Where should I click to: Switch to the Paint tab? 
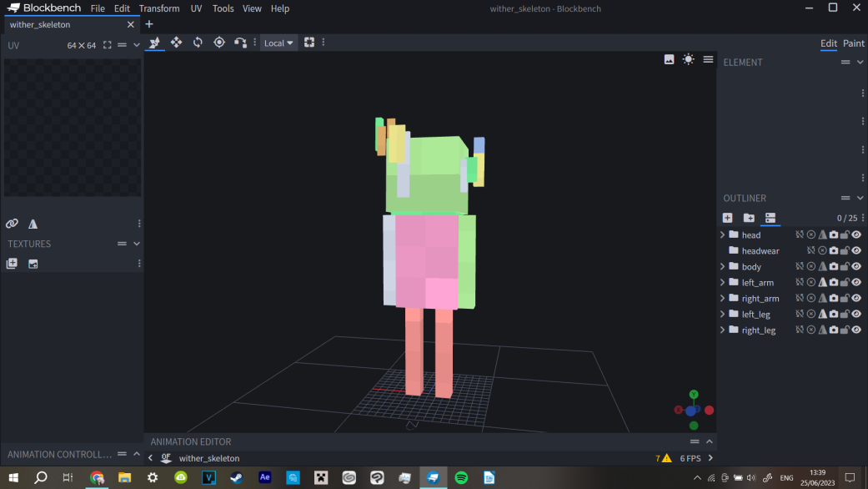tap(853, 43)
